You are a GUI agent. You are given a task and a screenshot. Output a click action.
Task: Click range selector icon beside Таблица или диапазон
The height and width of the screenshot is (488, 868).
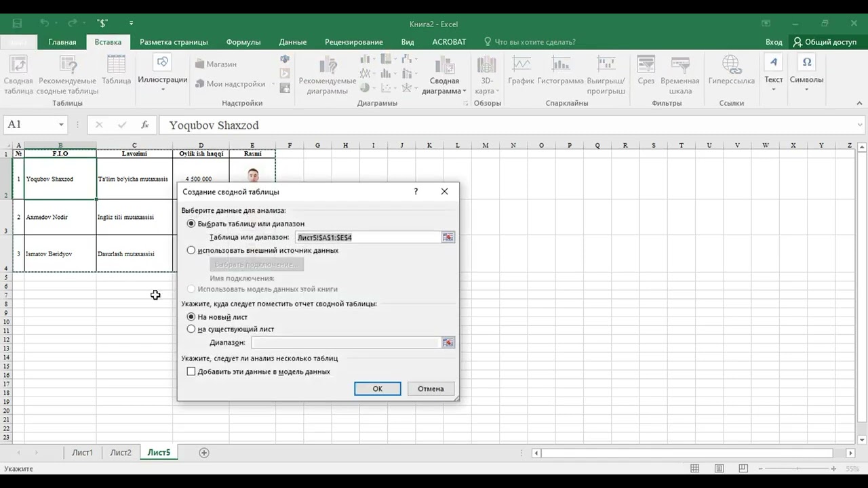click(448, 237)
